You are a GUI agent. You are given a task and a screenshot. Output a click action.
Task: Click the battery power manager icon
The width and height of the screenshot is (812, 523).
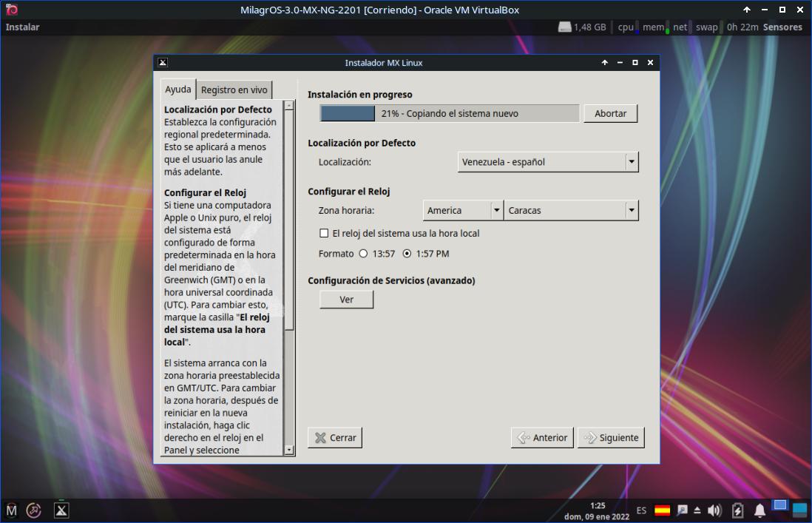pos(737,510)
